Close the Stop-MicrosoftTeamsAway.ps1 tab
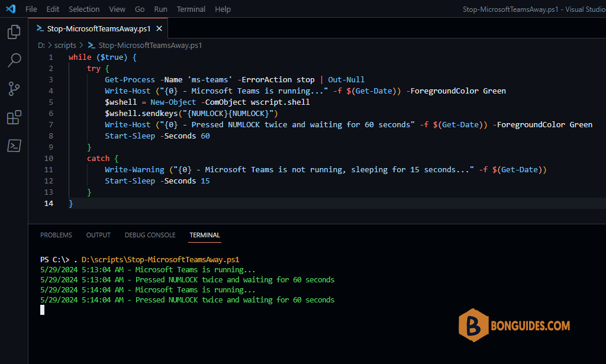606x364 pixels. click(x=159, y=28)
